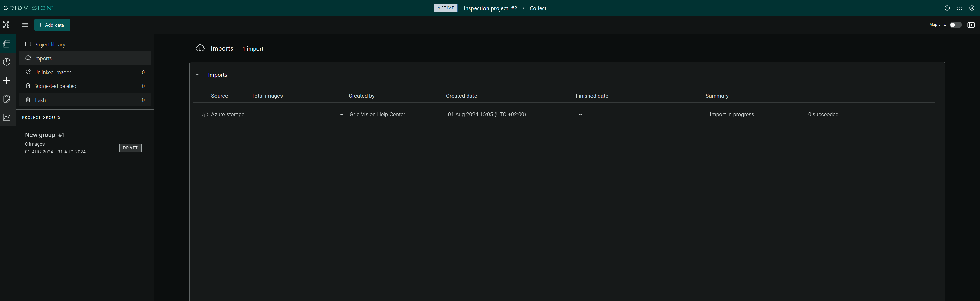This screenshot has height=301, width=980.
Task: Open the Trash folder
Action: [40, 100]
